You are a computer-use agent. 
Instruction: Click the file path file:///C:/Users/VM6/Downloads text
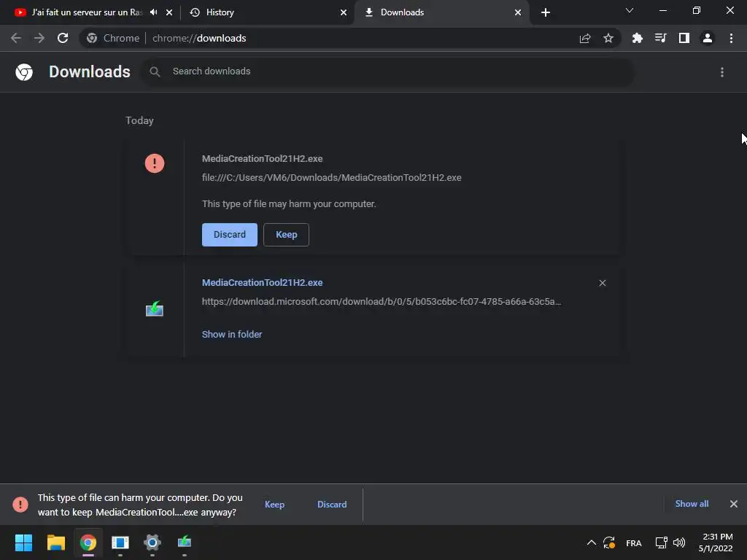pyautogui.click(x=332, y=178)
